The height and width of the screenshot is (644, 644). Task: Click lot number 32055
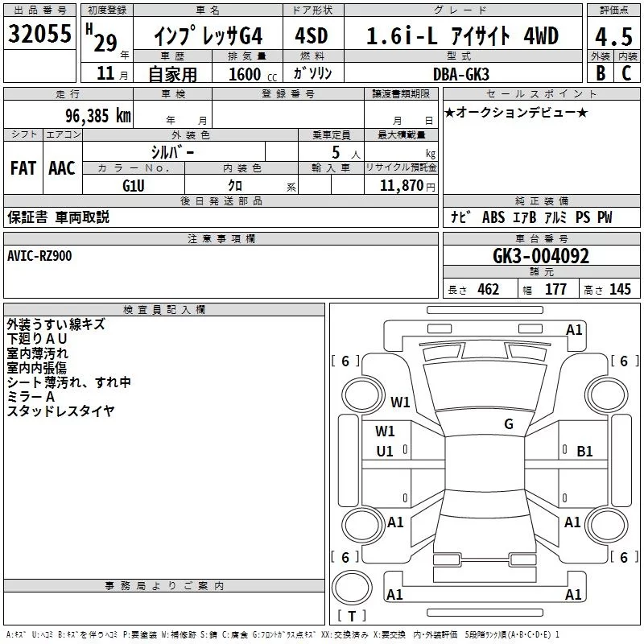pyautogui.click(x=39, y=34)
